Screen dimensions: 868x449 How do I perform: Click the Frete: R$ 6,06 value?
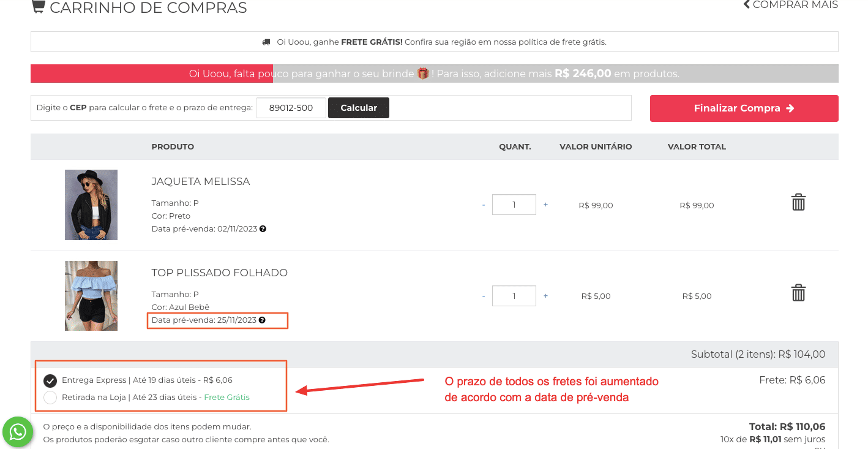click(792, 380)
